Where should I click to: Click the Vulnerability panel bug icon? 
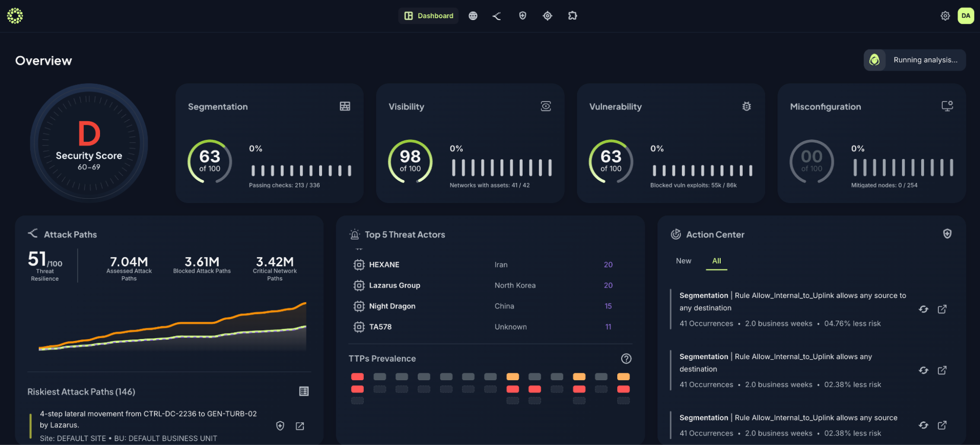746,106
